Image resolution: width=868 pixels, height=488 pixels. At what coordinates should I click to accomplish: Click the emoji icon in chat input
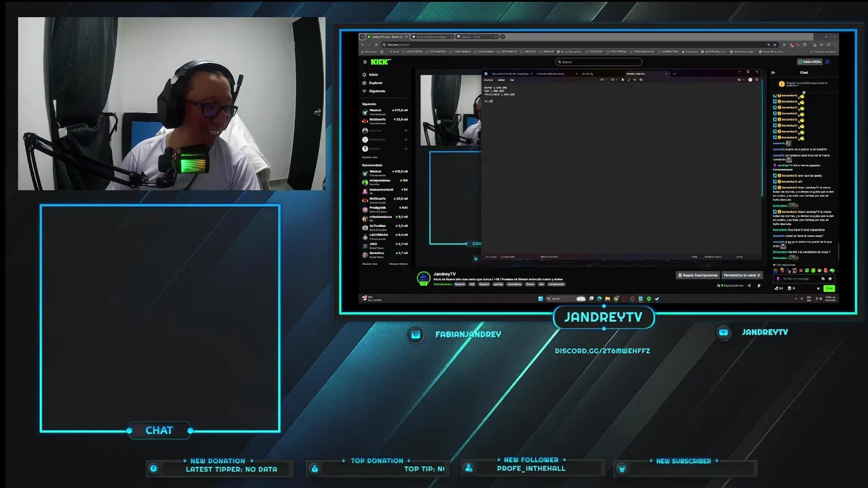click(830, 279)
